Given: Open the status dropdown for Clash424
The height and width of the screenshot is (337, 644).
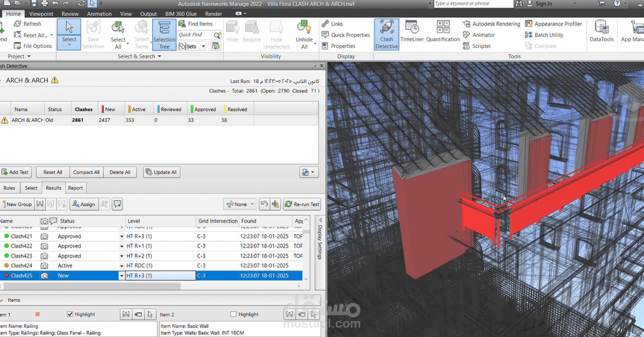Looking at the screenshot, I should [121, 266].
